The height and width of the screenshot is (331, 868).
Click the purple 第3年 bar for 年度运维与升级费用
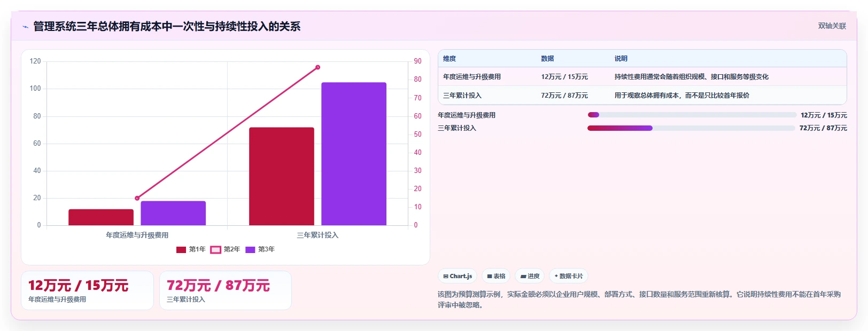pos(173,213)
